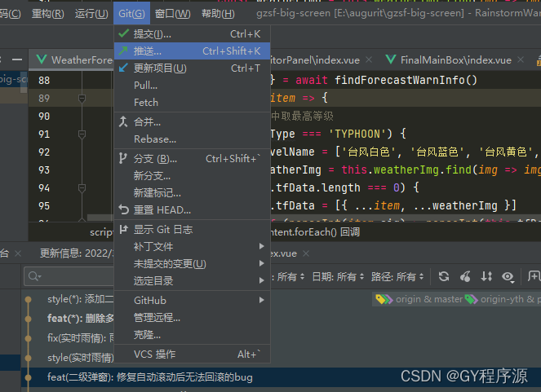
Task: Click the merge icon beside 合并
Action: tap(123, 121)
